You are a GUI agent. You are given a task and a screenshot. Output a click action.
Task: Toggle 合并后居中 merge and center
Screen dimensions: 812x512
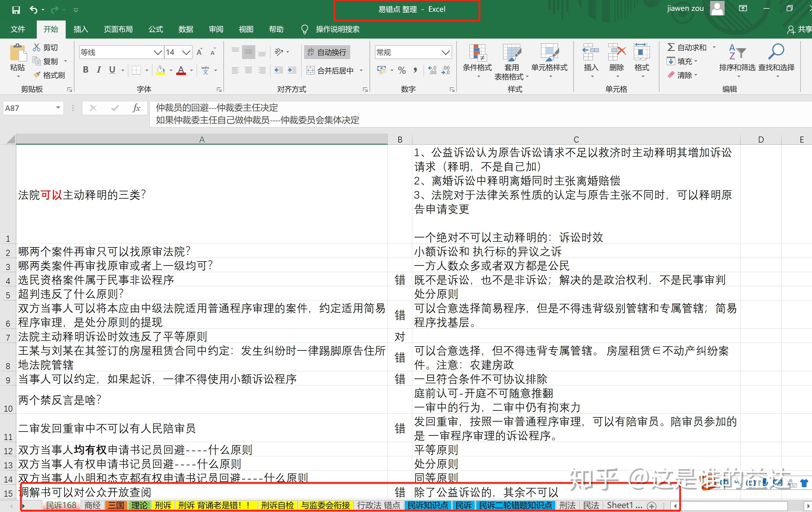pos(330,71)
